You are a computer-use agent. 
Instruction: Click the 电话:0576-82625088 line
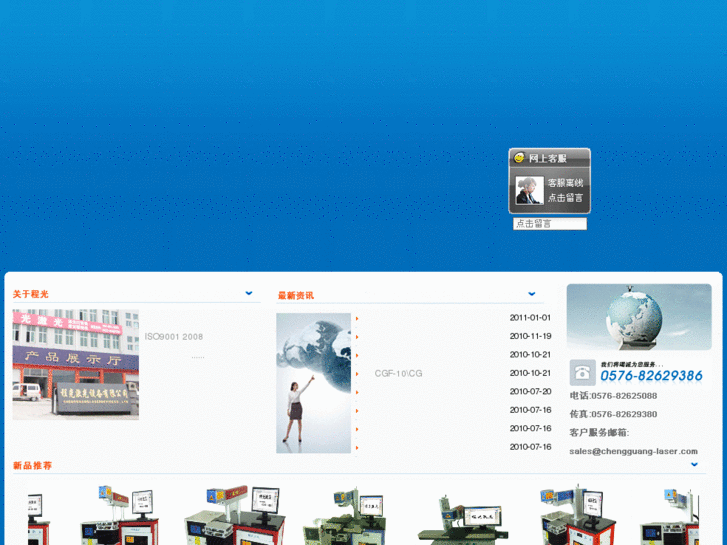click(613, 396)
